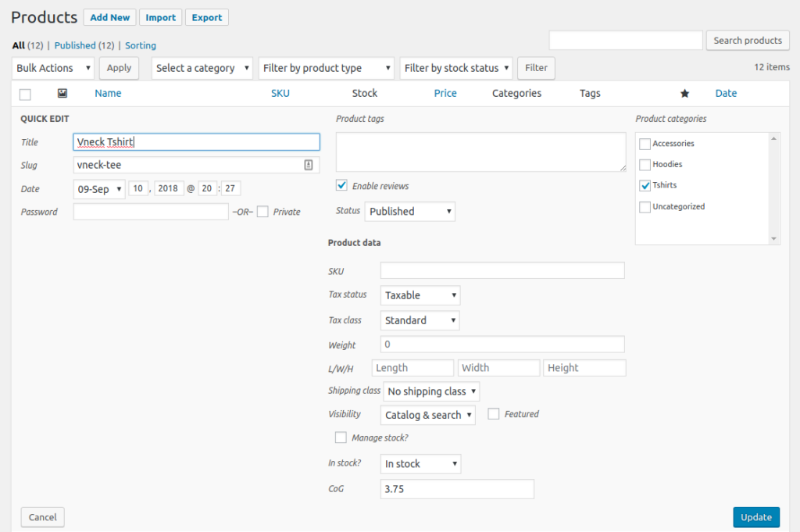Click the year field showing 2018
The width and height of the screenshot is (800, 532).
click(168, 188)
